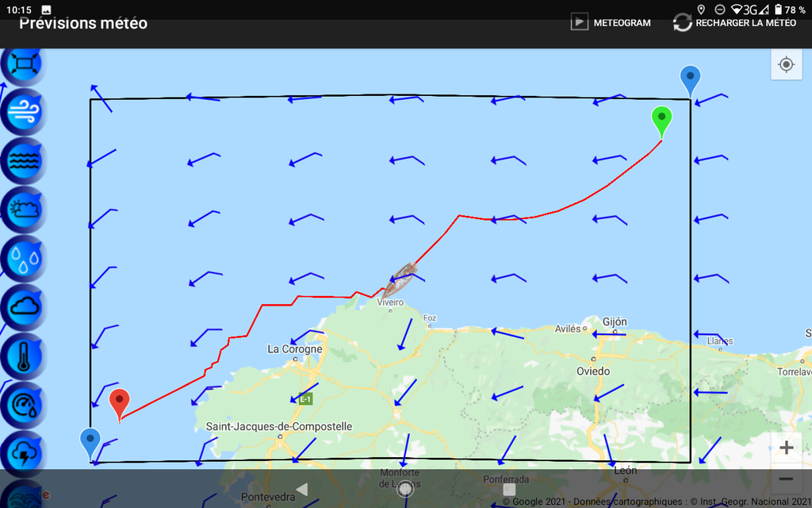Screen dimensions: 812x508
Task: Zoom in with the plus button
Action: 786,448
